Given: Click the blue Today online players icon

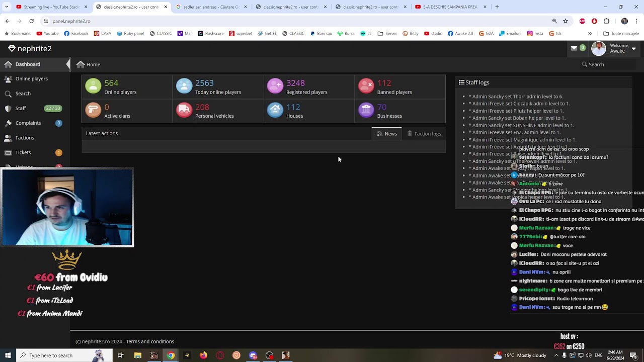Looking at the screenshot, I should (184, 86).
